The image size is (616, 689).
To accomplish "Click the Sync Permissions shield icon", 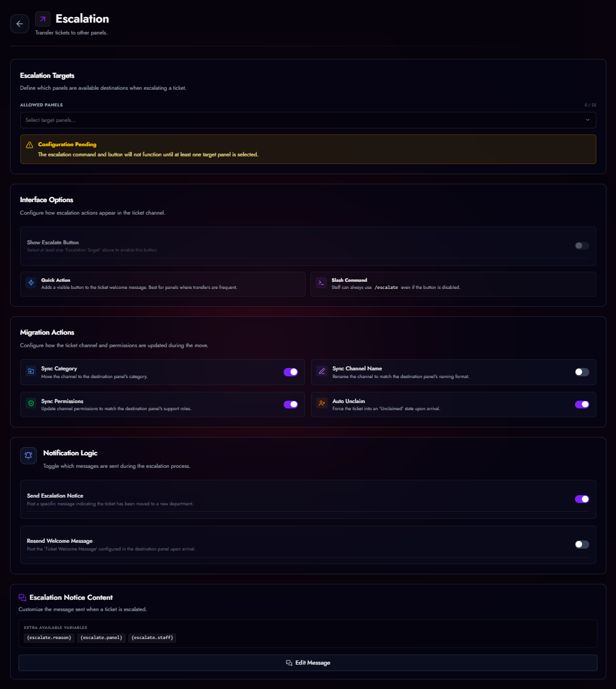I will tap(31, 404).
